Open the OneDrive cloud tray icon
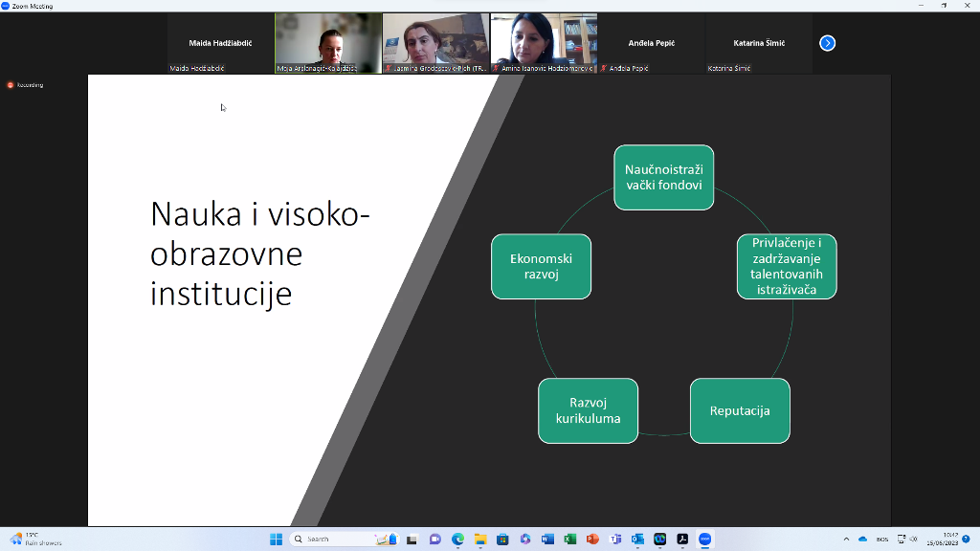980x551 pixels. 862,540
